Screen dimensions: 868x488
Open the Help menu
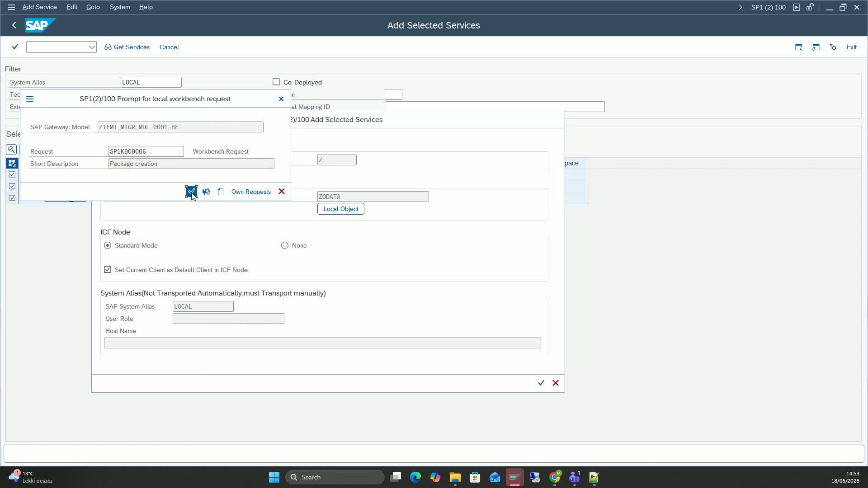(x=146, y=7)
